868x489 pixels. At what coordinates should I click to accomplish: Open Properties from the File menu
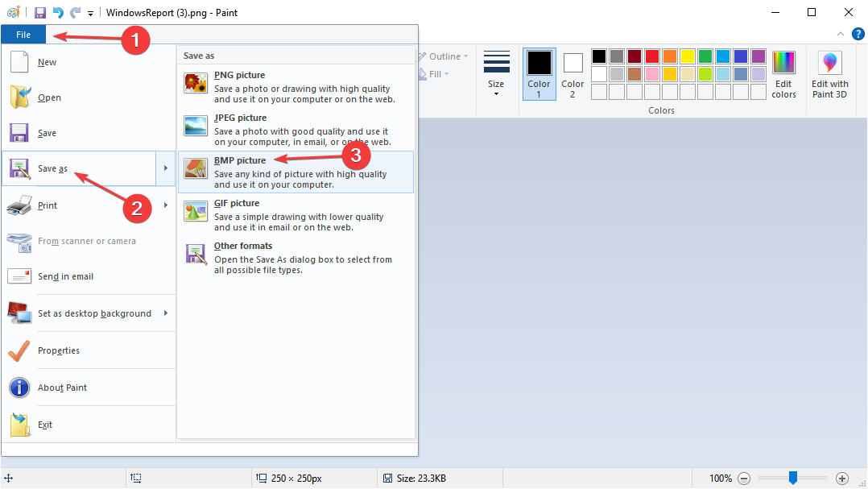click(89, 350)
